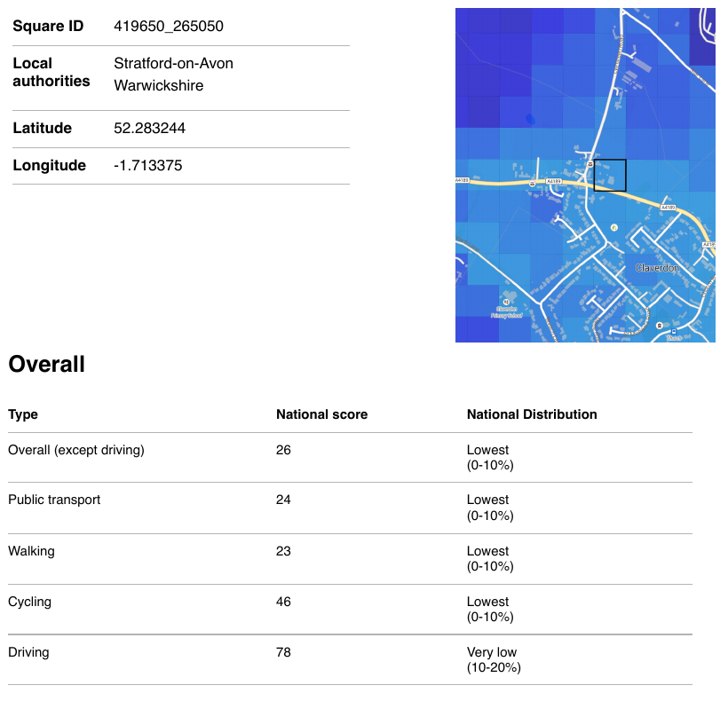Click the Lowest distribution in Overall except driving row
Screen dimensions: 728x701
pos(490,458)
